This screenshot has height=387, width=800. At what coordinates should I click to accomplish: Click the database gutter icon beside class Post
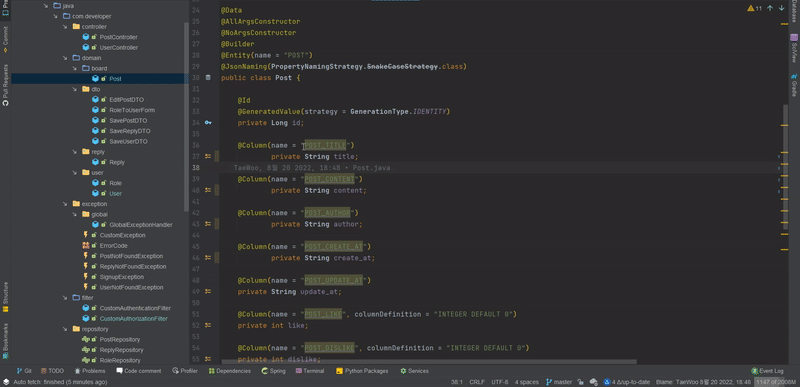(x=208, y=78)
